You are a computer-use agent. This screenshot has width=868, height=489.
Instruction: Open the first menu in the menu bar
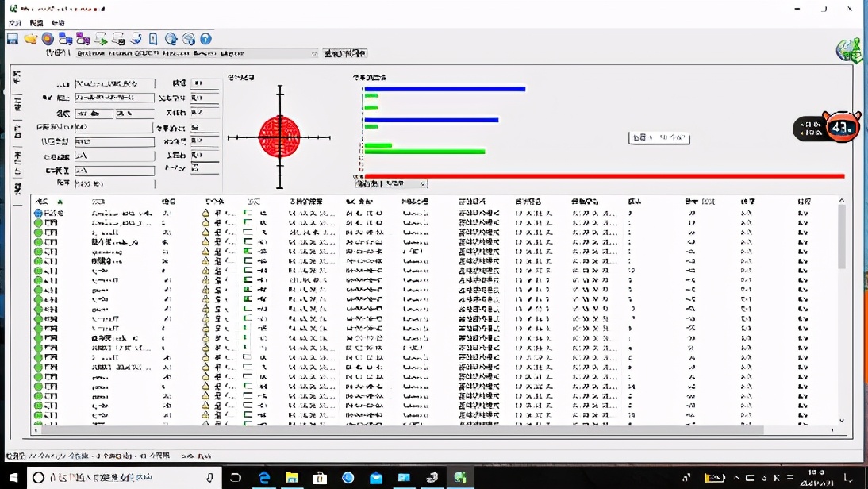pos(15,23)
